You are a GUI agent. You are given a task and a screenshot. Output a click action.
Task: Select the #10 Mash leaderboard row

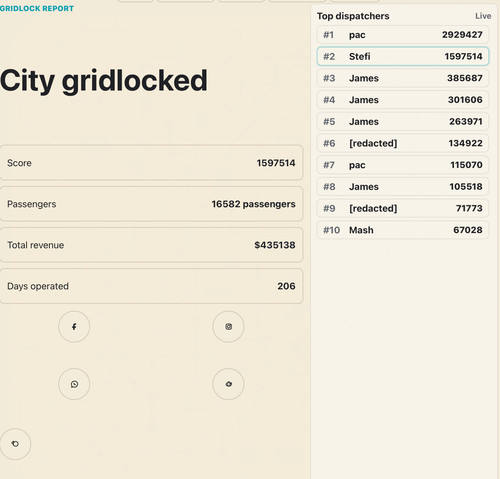coord(403,230)
